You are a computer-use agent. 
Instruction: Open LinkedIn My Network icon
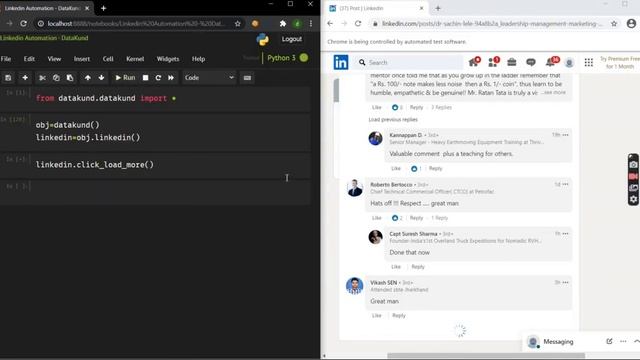pos(493,62)
